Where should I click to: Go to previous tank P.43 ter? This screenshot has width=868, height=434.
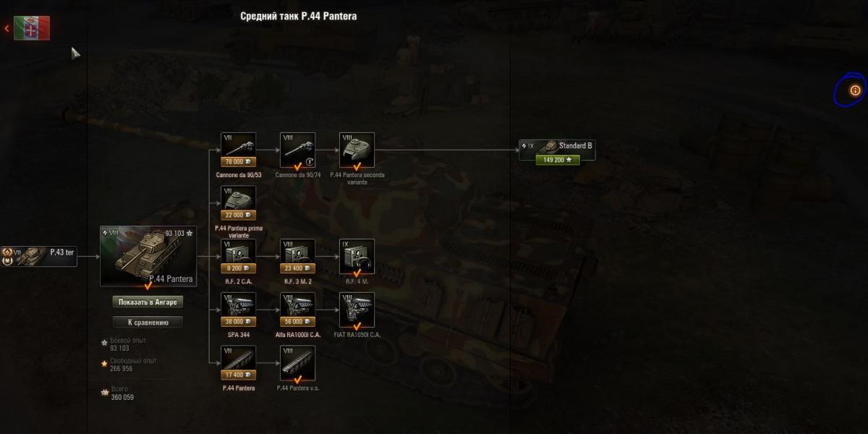tap(39, 256)
